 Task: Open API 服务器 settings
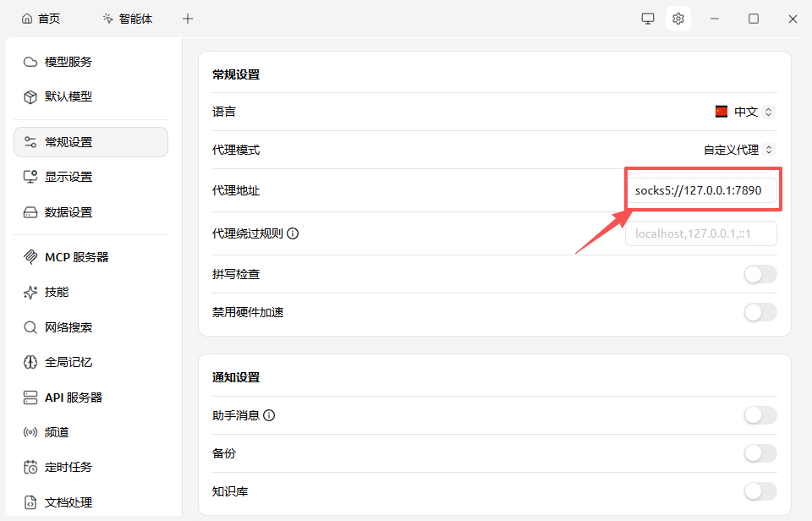[91, 398]
